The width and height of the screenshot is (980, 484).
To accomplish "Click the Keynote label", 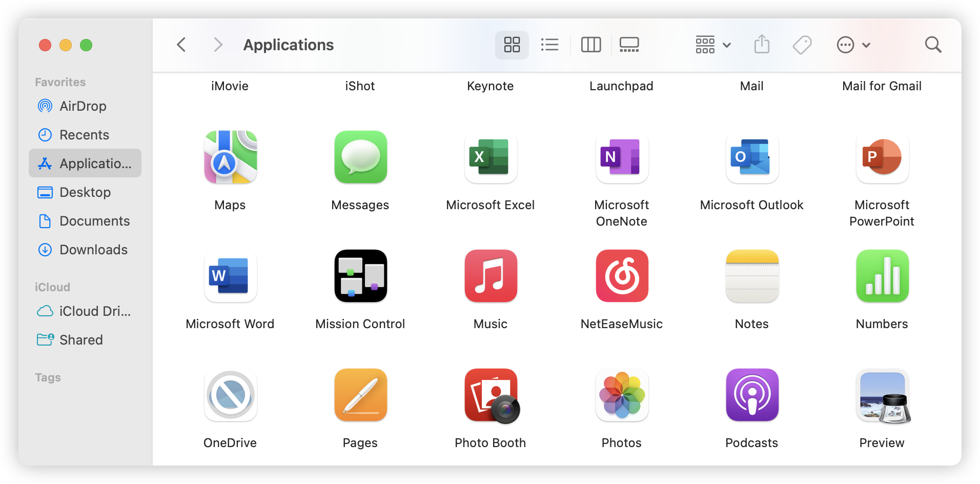I will [x=491, y=86].
